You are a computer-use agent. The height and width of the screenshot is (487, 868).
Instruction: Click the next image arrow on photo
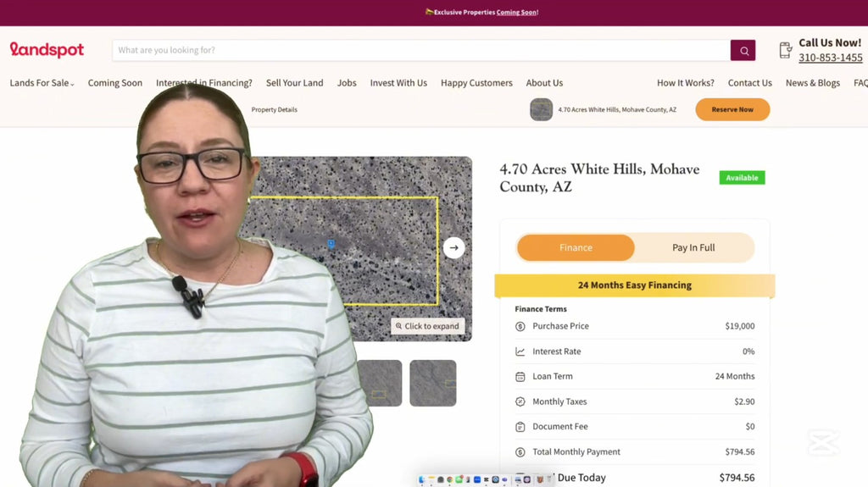point(453,248)
